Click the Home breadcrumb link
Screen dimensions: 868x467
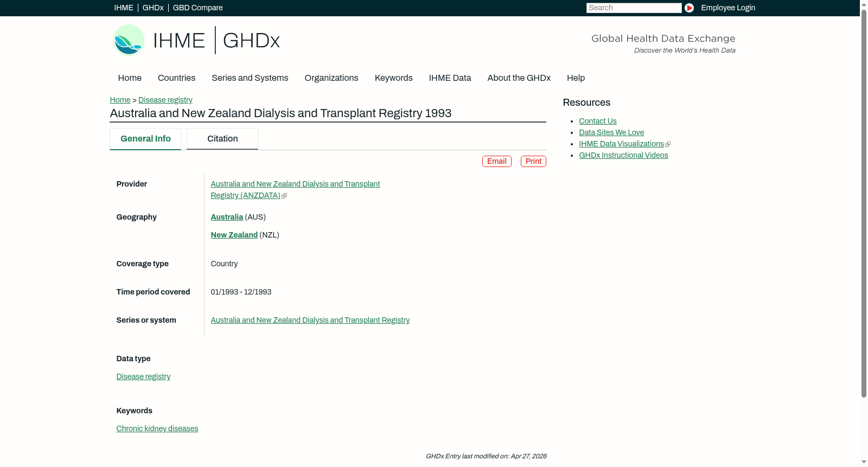[120, 100]
